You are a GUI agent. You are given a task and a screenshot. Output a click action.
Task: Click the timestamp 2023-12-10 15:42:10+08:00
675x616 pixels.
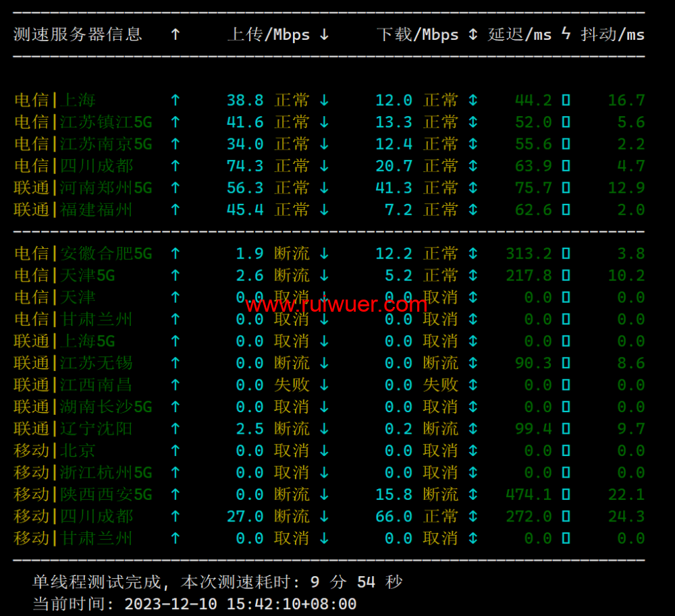240,603
